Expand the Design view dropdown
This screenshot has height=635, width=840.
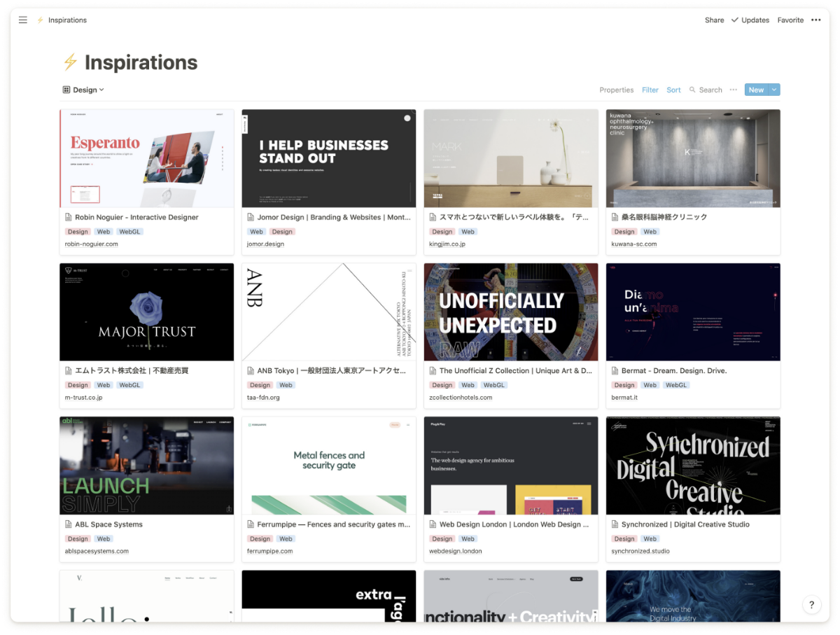[x=83, y=90]
